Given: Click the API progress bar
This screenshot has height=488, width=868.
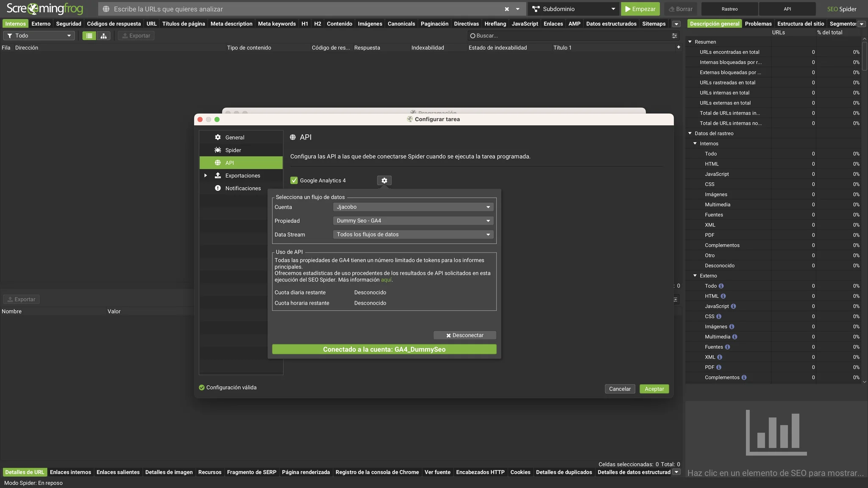Looking at the screenshot, I should click(x=787, y=9).
